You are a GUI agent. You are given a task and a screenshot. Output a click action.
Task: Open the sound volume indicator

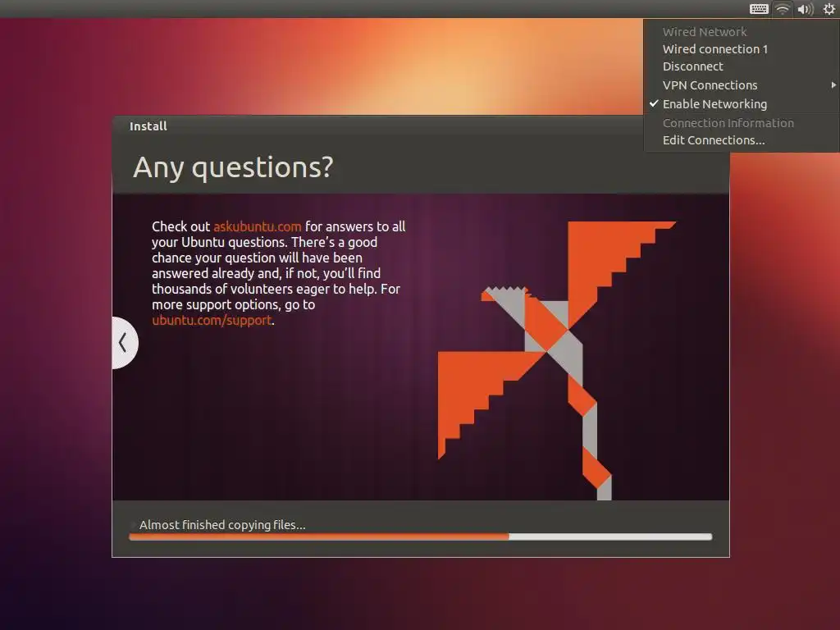point(806,8)
